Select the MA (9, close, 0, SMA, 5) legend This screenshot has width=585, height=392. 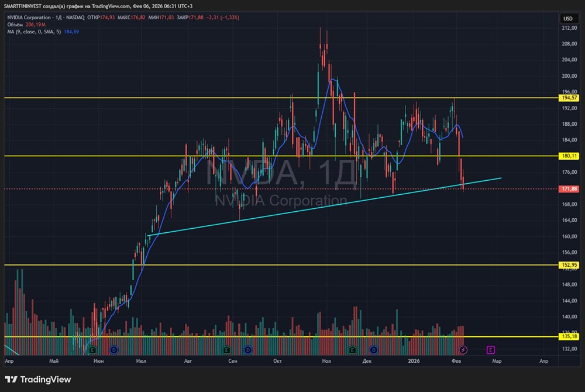point(34,32)
